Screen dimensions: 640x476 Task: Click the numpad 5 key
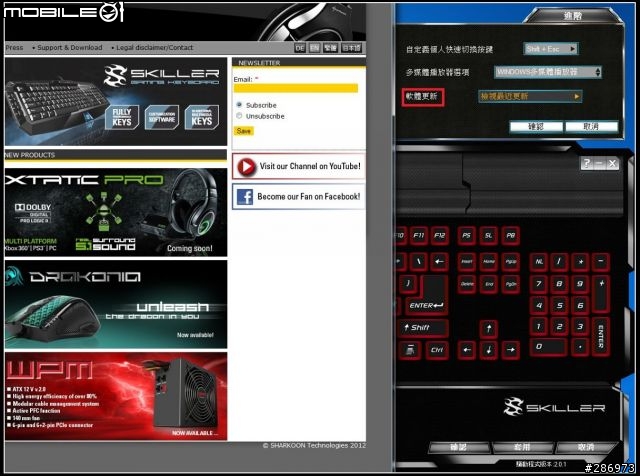(x=560, y=305)
